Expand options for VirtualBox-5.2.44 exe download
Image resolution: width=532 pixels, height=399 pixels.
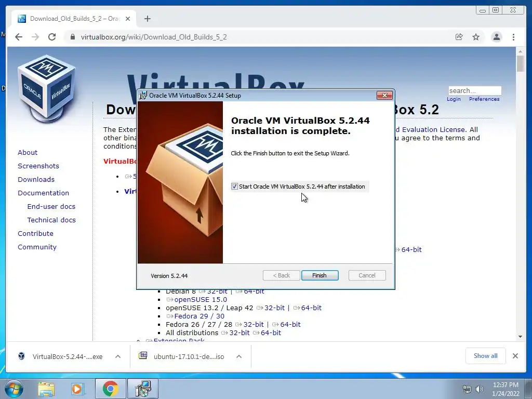pos(118,356)
